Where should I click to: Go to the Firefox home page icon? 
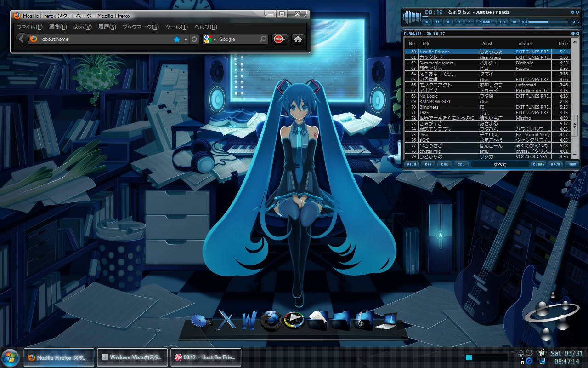298,40
